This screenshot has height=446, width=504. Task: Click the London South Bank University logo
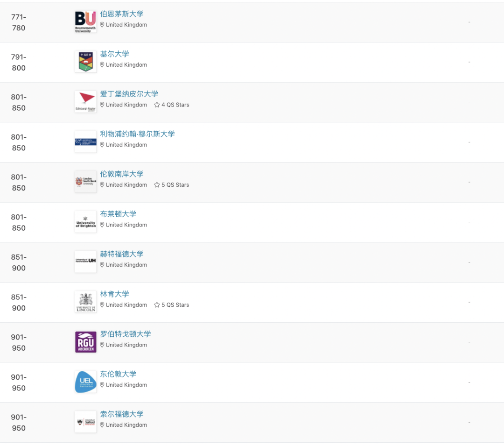click(85, 182)
